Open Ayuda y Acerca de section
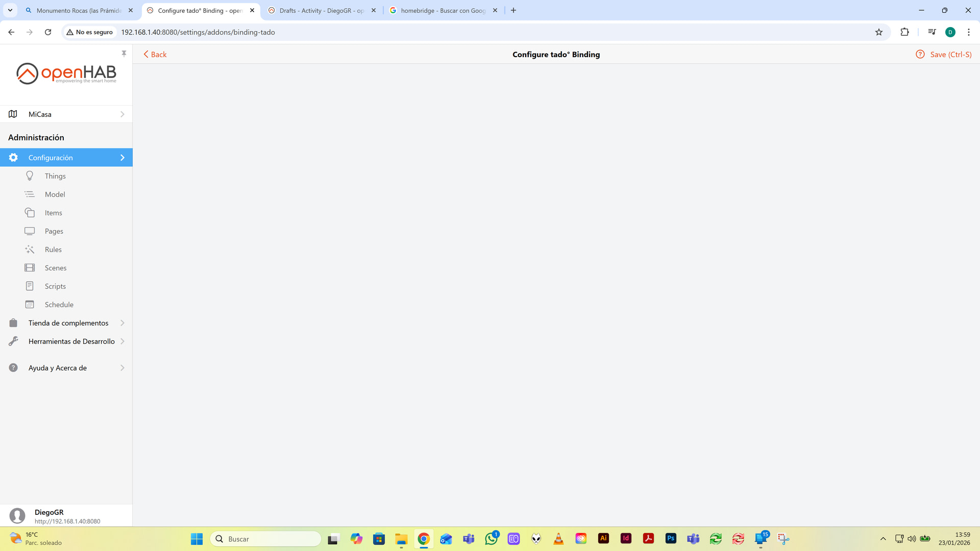 point(58,368)
